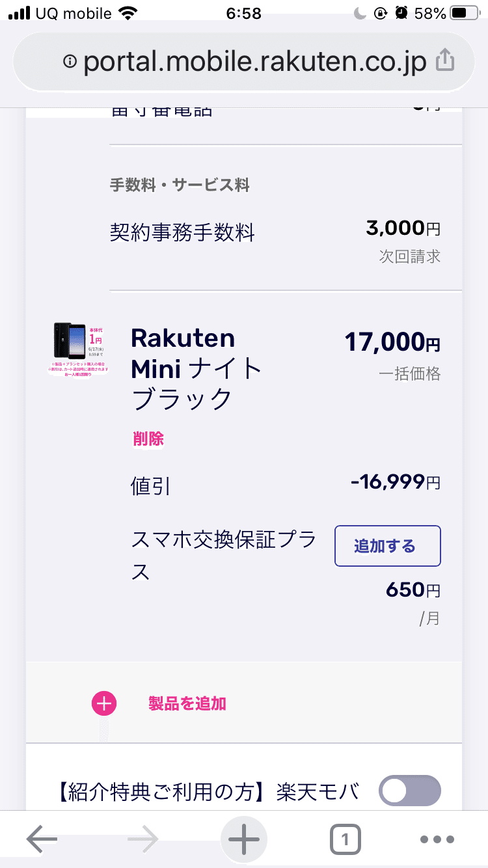Tap the pink plus circle icon
Screen dimensions: 488x868
click(x=104, y=703)
